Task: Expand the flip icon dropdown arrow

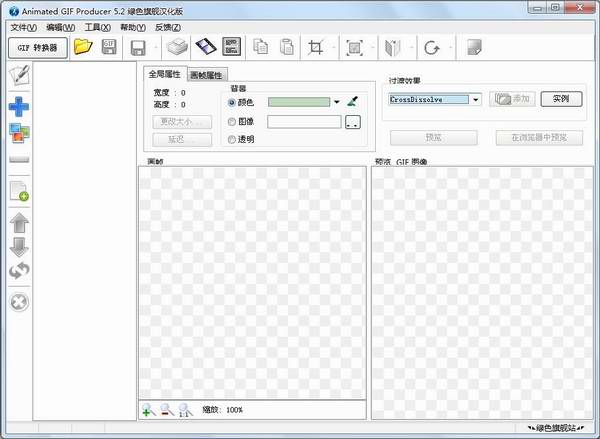Action: point(411,47)
